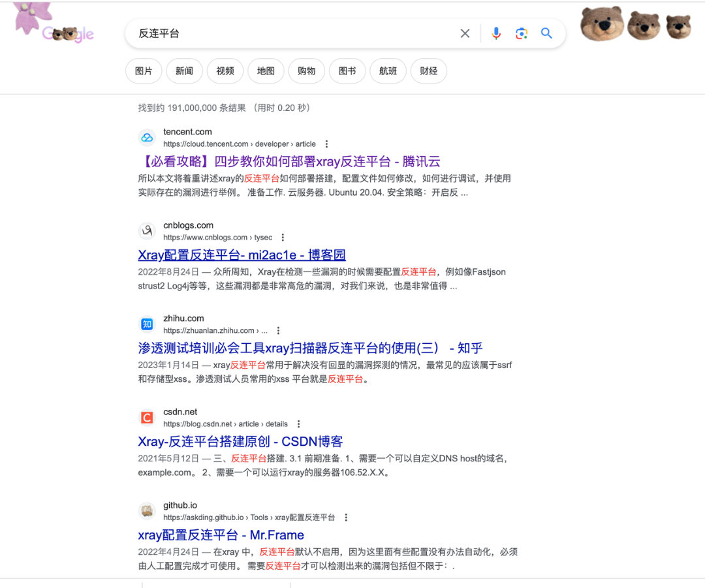Click the cnblogs.com site name
The height and width of the screenshot is (588, 705).
tap(189, 225)
